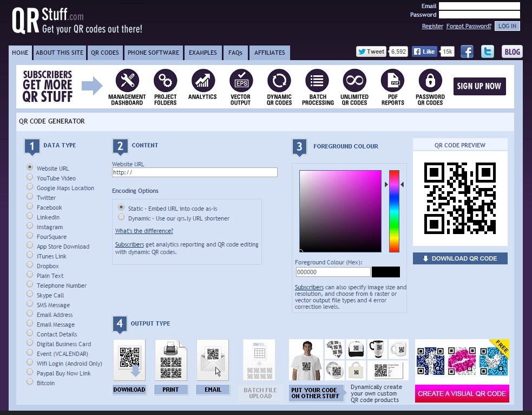
Task: Open the Project Folders gear icon
Action: point(165,81)
